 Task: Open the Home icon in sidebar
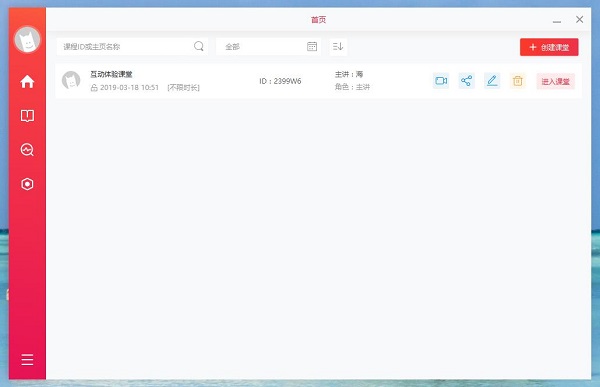(27, 81)
